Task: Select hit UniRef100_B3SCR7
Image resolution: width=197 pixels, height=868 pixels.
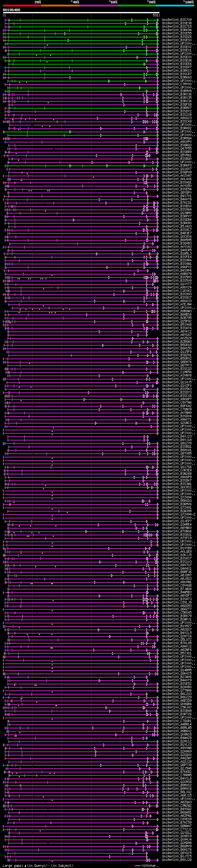Action: click(177, 74)
